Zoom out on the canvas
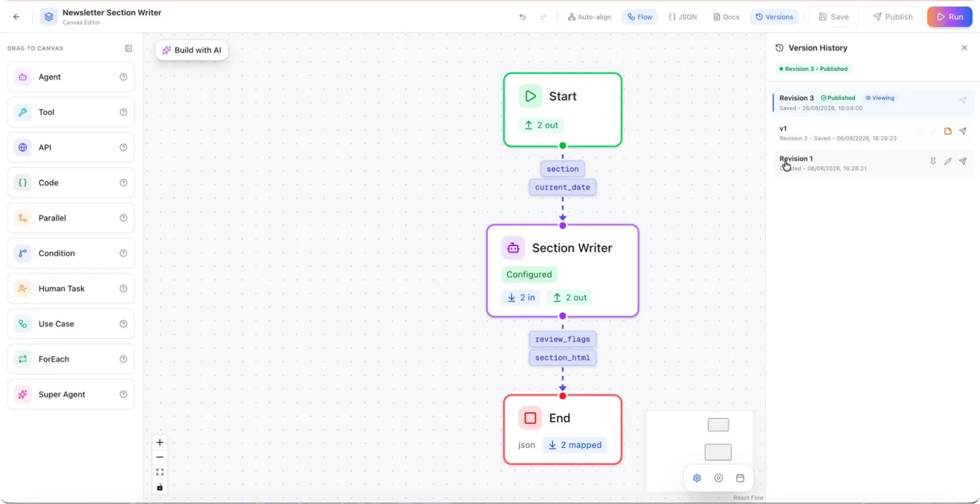Screen dimensions: 980x504 [160, 457]
